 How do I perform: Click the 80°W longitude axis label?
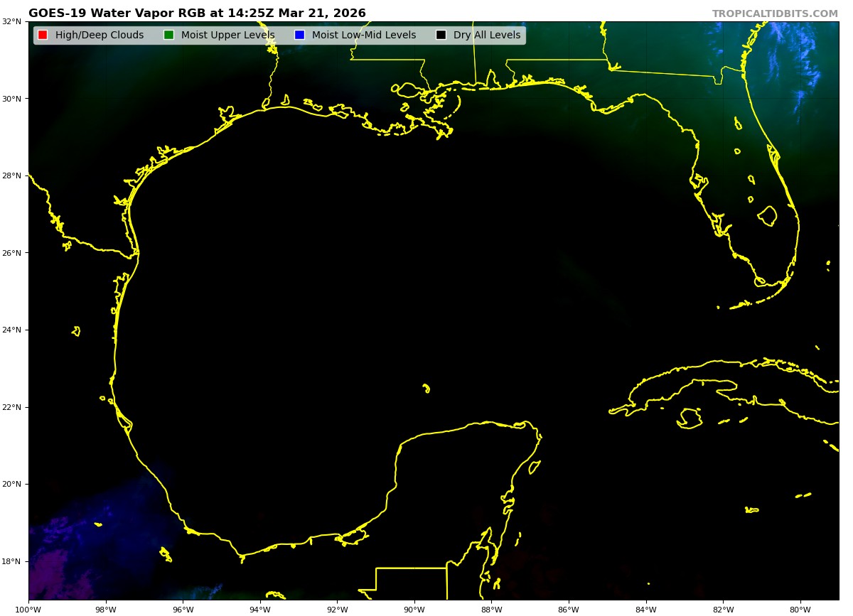tap(800, 609)
